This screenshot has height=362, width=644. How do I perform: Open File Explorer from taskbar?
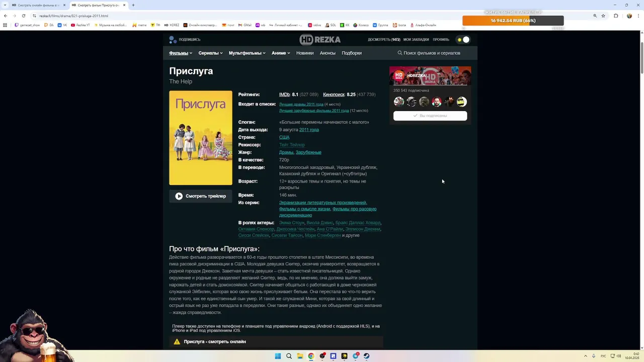[x=300, y=356]
